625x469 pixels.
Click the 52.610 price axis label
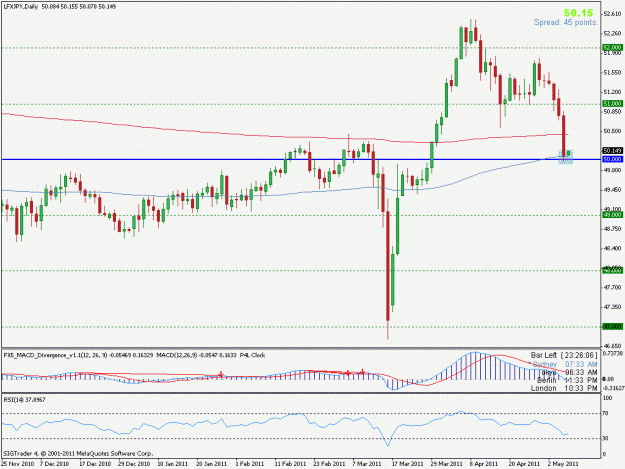(x=613, y=14)
